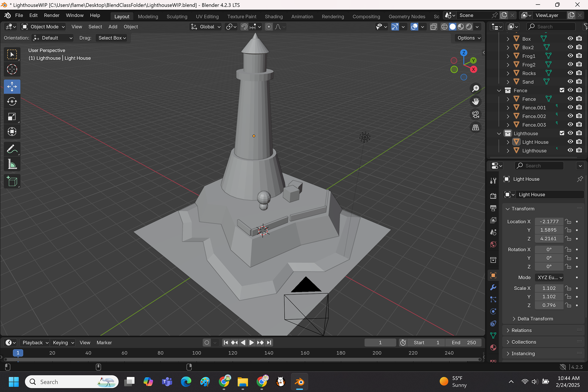Open the Modifiers wrench tab
Viewport: 588px width, 392px height.
click(493, 287)
